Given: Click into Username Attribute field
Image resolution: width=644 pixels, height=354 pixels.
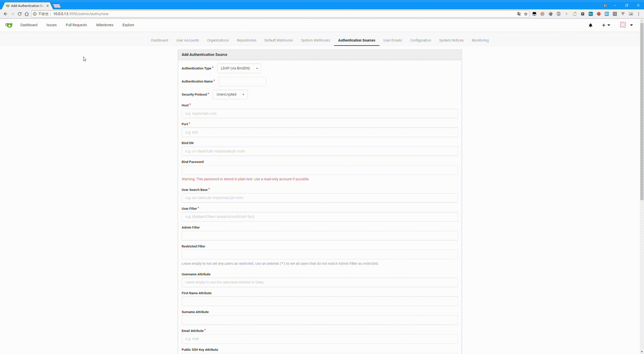Looking at the screenshot, I should (x=320, y=282).
